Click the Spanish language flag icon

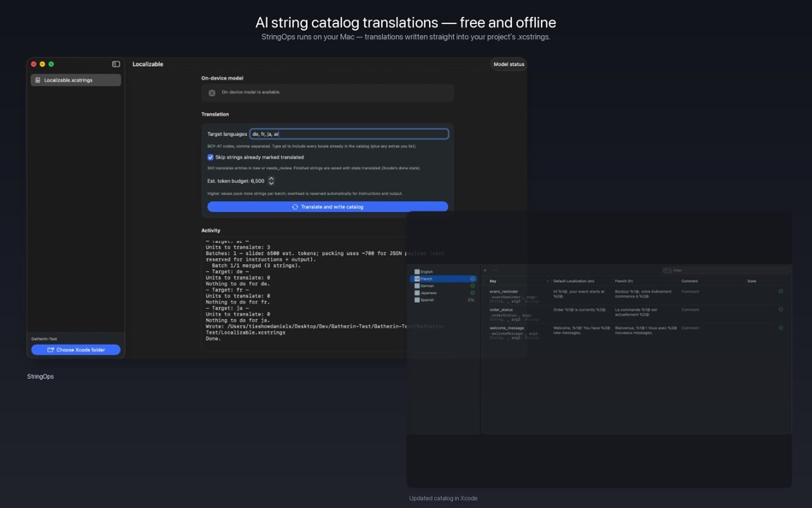(x=417, y=300)
